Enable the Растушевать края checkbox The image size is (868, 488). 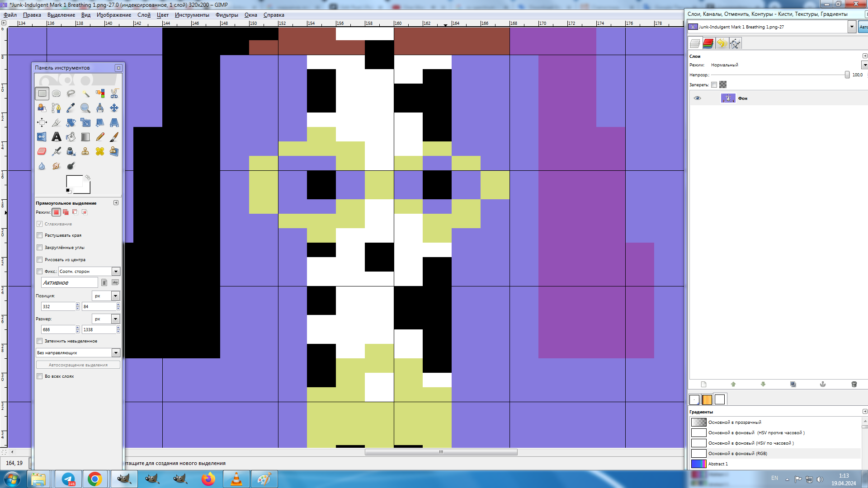(40, 235)
